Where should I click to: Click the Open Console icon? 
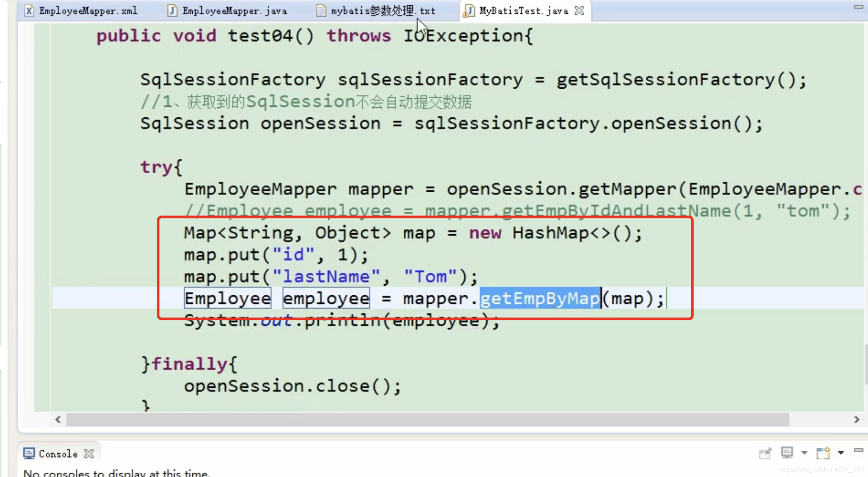point(823,453)
